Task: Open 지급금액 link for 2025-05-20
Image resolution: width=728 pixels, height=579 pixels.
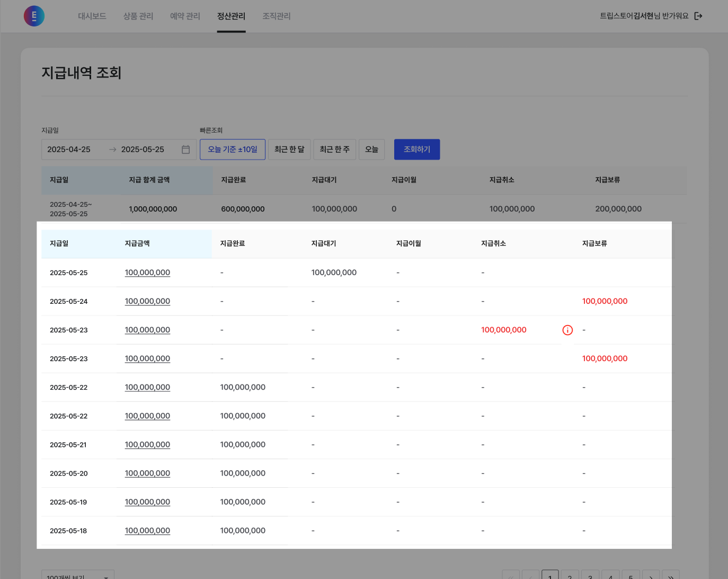Action: tap(147, 473)
